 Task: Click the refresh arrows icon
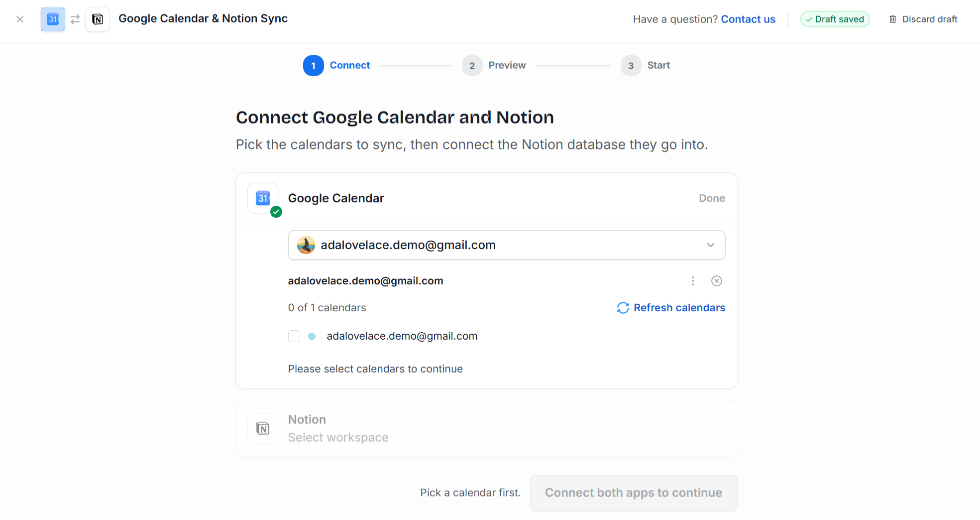tap(623, 308)
